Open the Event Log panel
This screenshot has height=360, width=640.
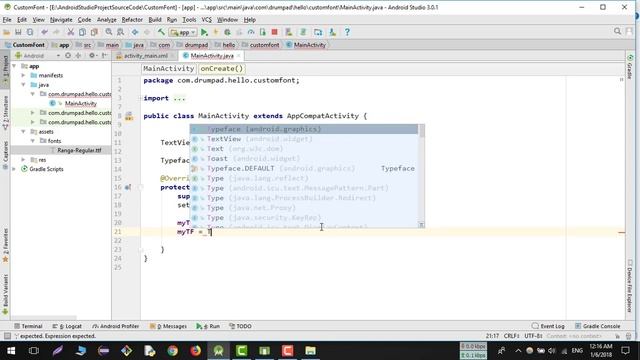tap(548, 326)
